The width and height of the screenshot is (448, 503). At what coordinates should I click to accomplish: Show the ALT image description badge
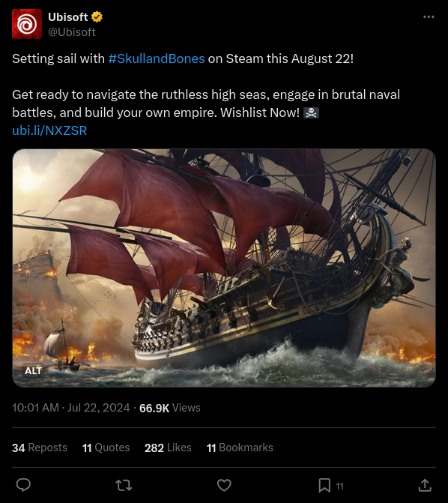[34, 370]
